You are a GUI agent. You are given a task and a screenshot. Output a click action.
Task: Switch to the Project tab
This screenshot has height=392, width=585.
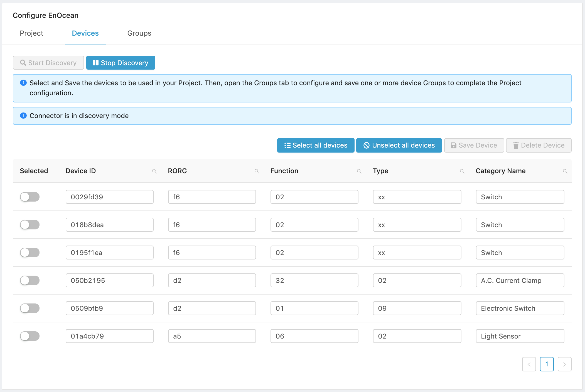(31, 33)
